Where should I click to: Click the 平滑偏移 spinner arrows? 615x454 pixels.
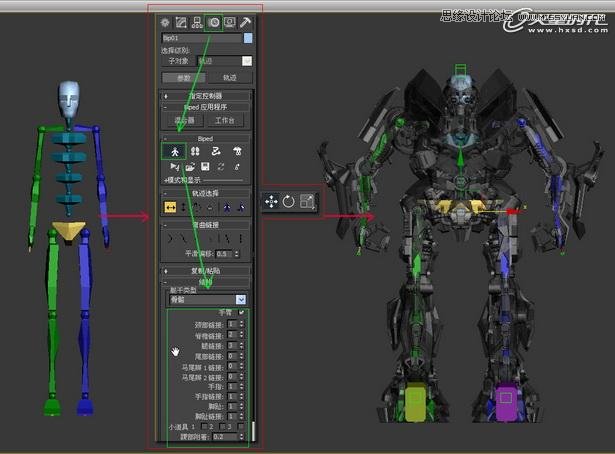[x=237, y=254]
